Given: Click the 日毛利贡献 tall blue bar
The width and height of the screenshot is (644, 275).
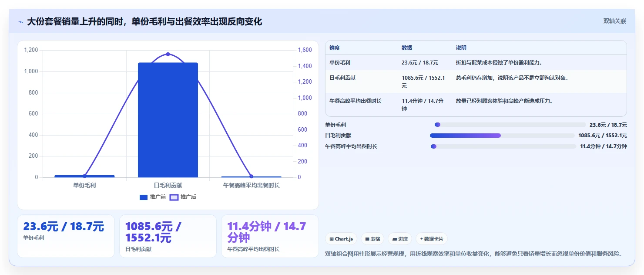Looking at the screenshot, I should click(x=168, y=120).
